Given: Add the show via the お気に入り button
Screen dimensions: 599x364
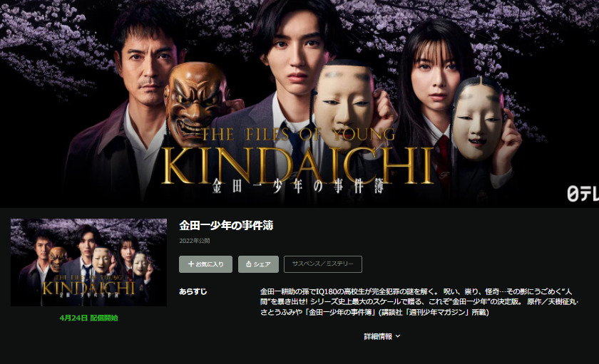Looking at the screenshot, I should coord(205,264).
